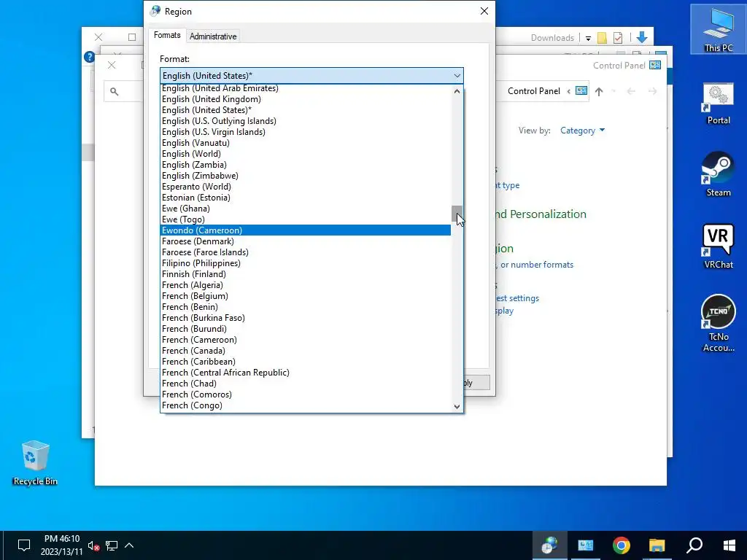747x560 pixels.
Task: Select Ewe (Ghana) format
Action: click(306, 209)
